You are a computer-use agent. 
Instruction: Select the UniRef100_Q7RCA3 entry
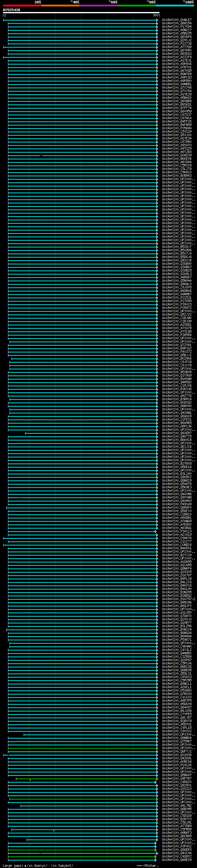click(x=177, y=694)
